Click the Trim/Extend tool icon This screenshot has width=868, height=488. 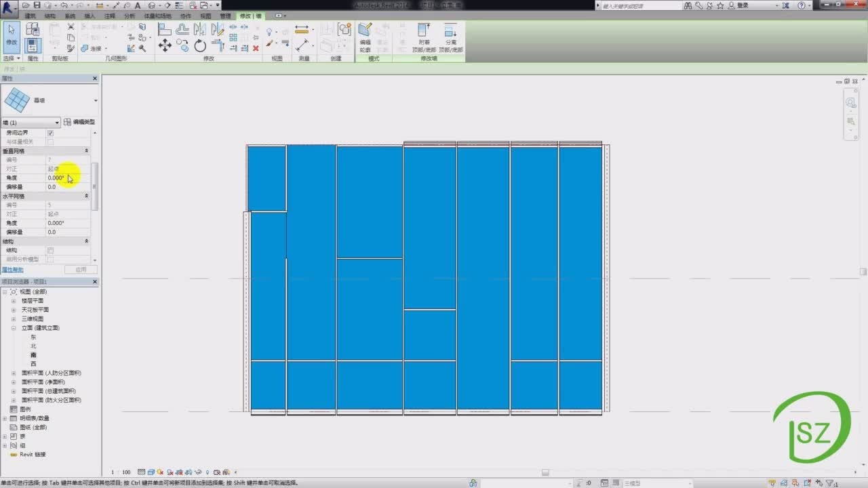218,45
